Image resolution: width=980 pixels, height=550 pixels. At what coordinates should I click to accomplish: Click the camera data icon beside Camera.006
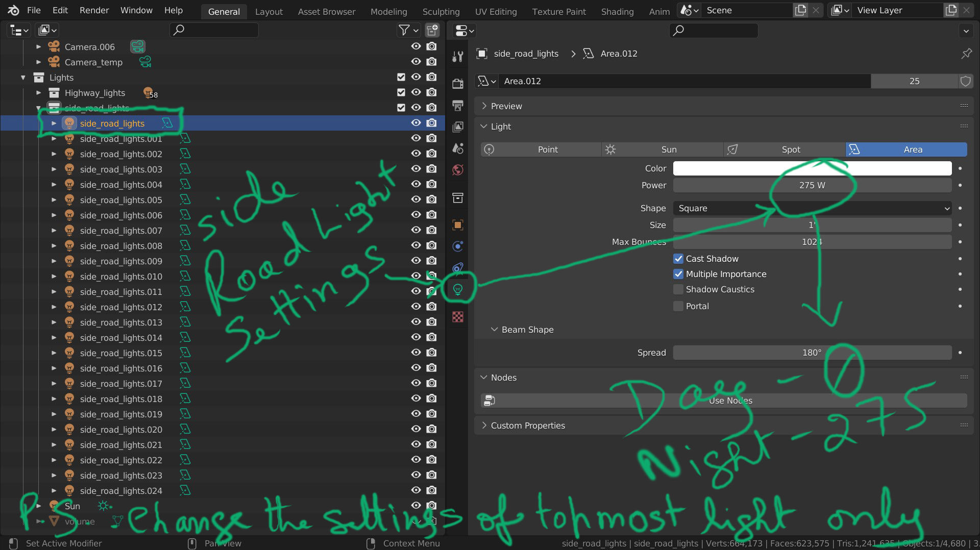click(x=137, y=47)
